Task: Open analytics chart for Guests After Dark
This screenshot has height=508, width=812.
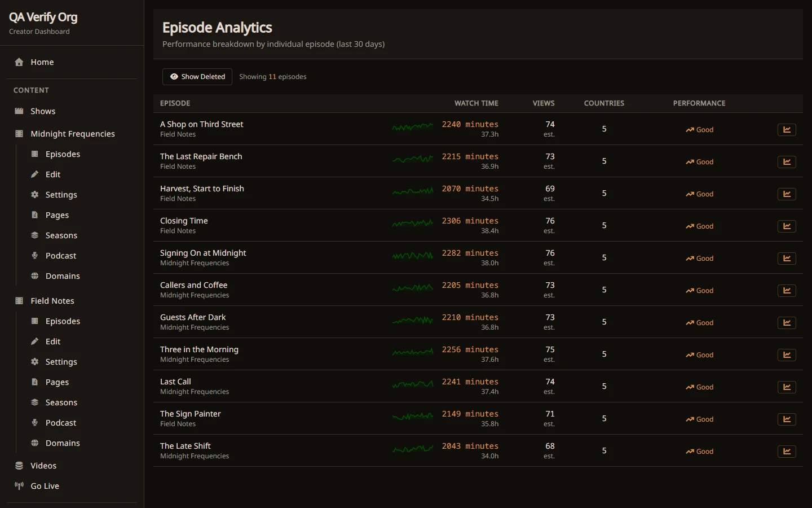Action: click(x=787, y=323)
